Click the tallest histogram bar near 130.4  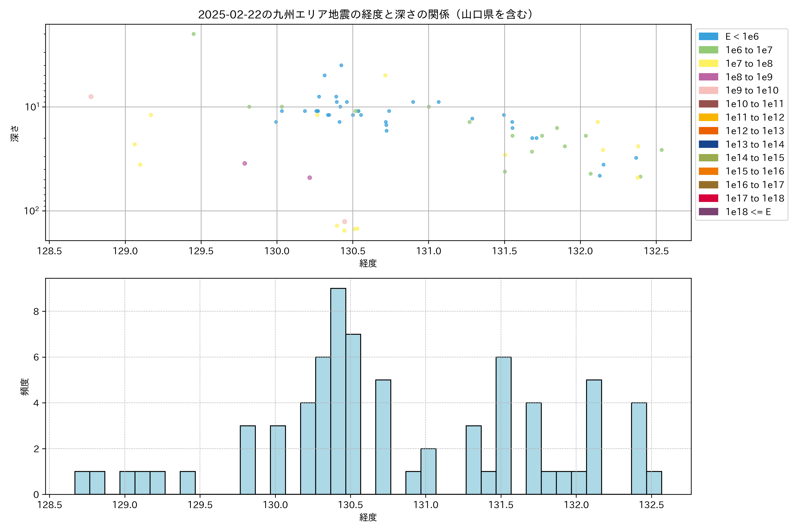[338, 391]
